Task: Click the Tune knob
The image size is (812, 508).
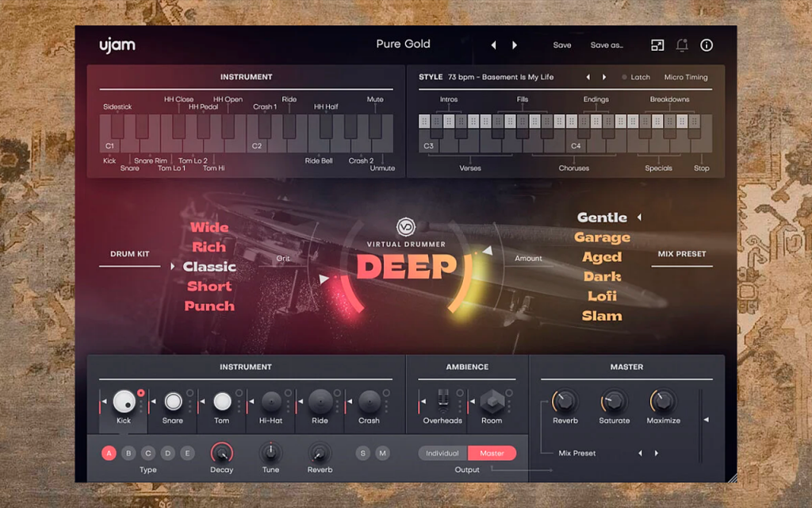Action: 270,453
